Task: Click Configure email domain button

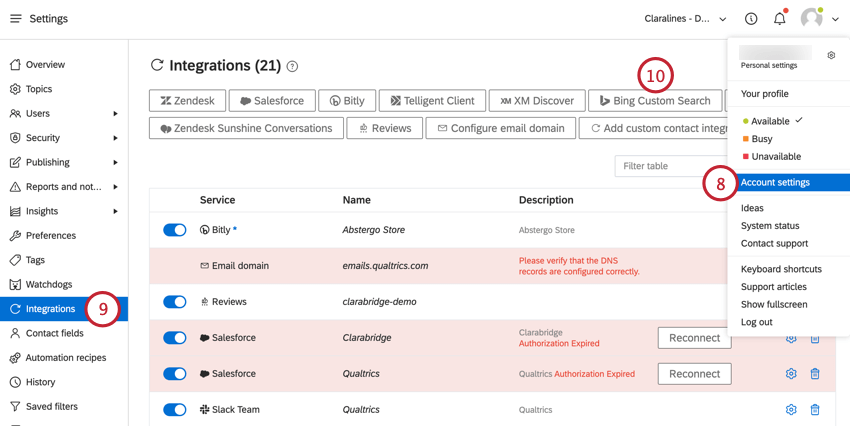Action: click(x=501, y=128)
